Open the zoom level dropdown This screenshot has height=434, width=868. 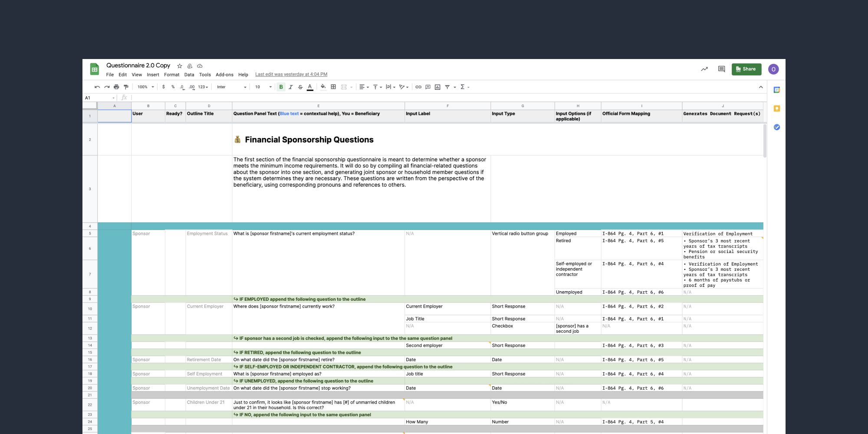(146, 87)
